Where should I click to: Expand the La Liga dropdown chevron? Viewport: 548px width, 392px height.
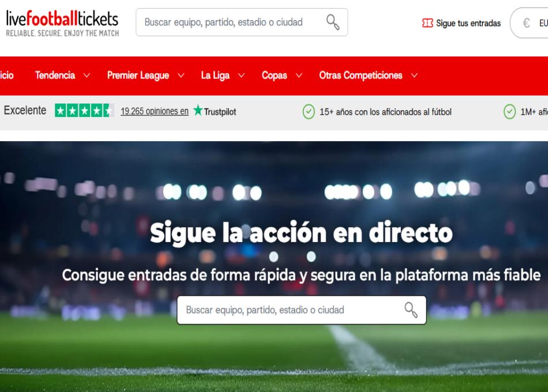pos(241,76)
